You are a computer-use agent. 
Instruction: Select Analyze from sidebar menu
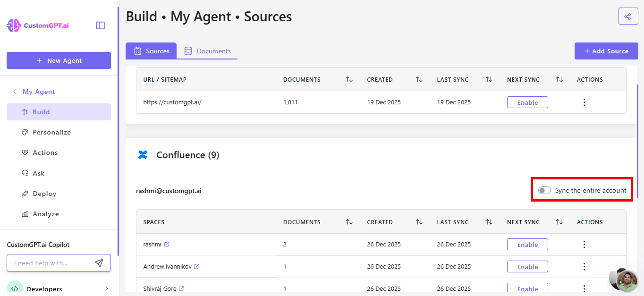[x=46, y=214]
